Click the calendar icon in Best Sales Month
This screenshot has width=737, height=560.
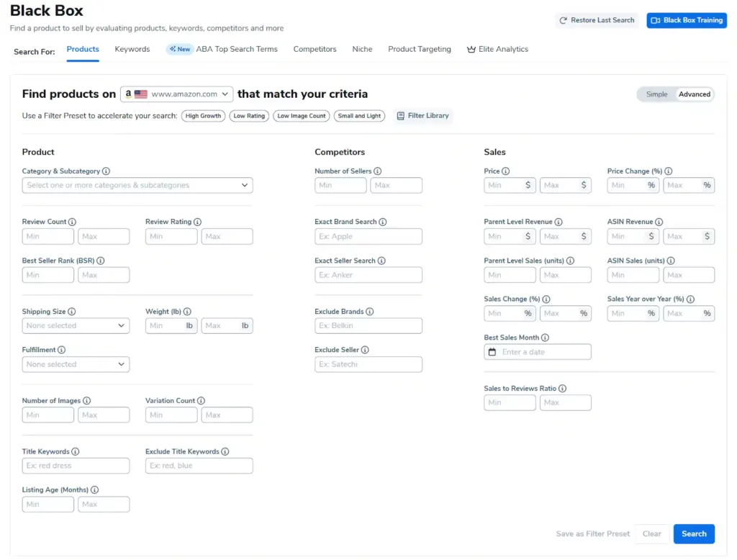pos(492,352)
